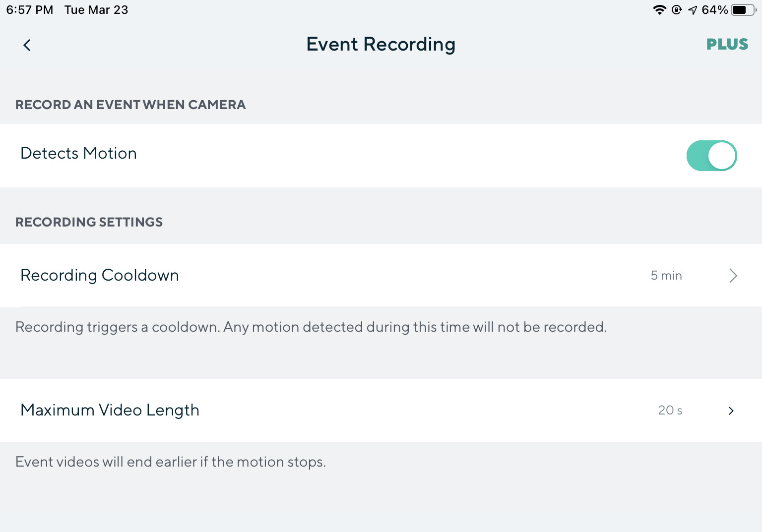Tap the rotation lock status icon
762x532 pixels.
(x=677, y=10)
